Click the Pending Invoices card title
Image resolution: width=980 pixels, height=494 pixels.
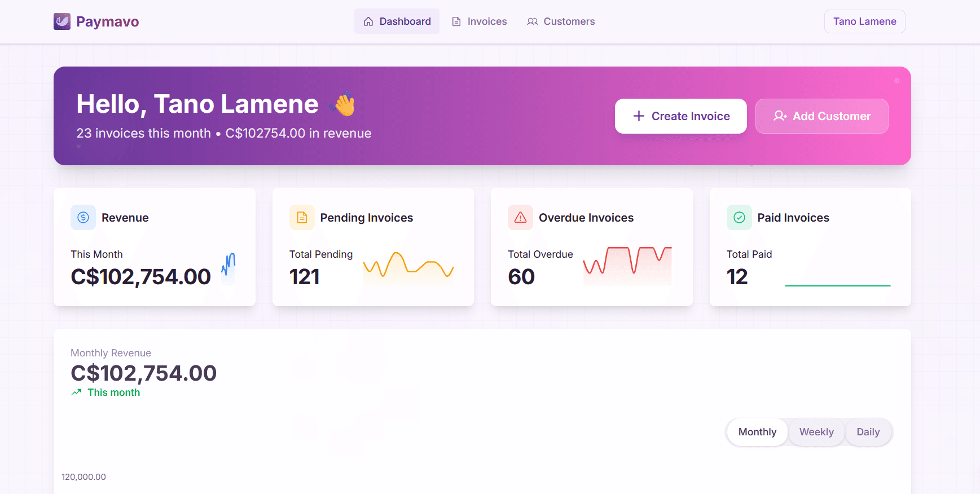coord(367,218)
